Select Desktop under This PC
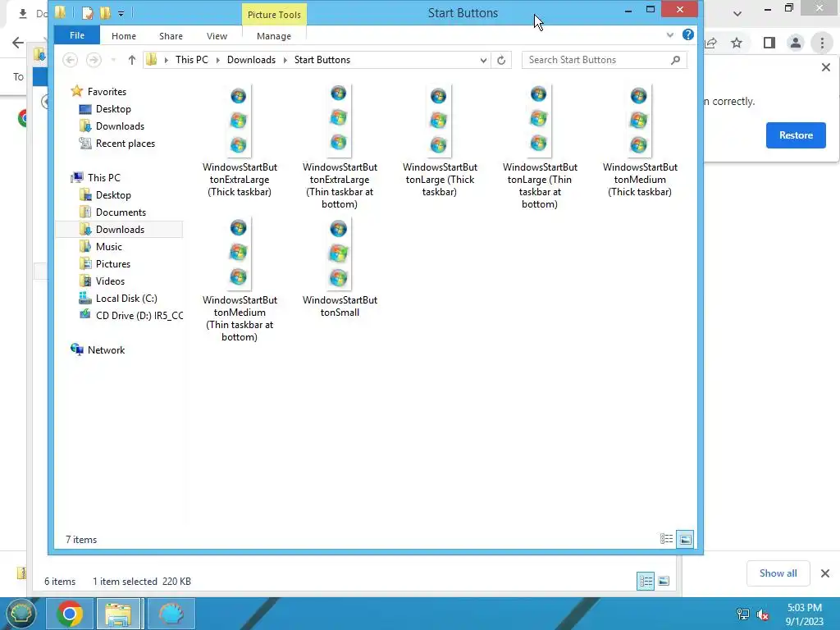Viewport: 840px width, 630px height. [113, 195]
